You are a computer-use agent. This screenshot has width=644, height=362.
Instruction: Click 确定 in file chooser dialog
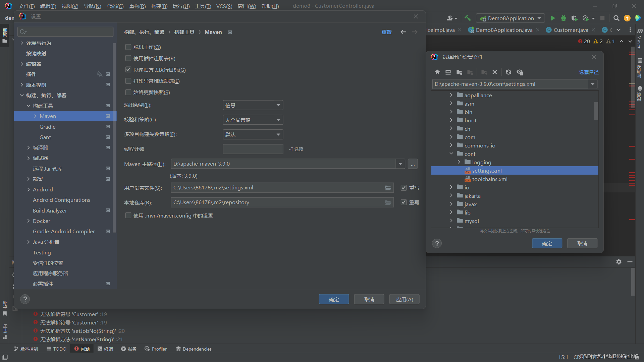547,243
